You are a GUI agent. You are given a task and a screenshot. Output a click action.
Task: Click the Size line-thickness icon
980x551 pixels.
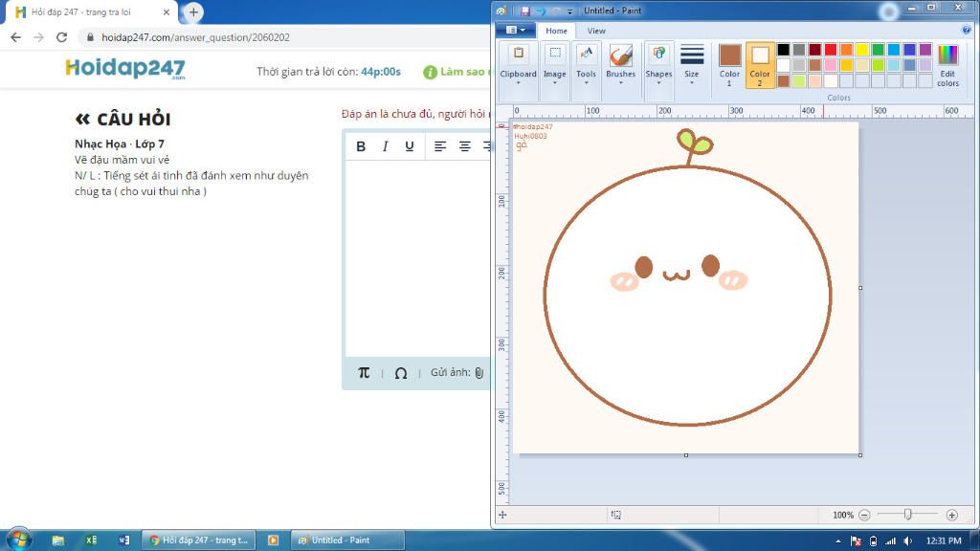click(x=692, y=55)
